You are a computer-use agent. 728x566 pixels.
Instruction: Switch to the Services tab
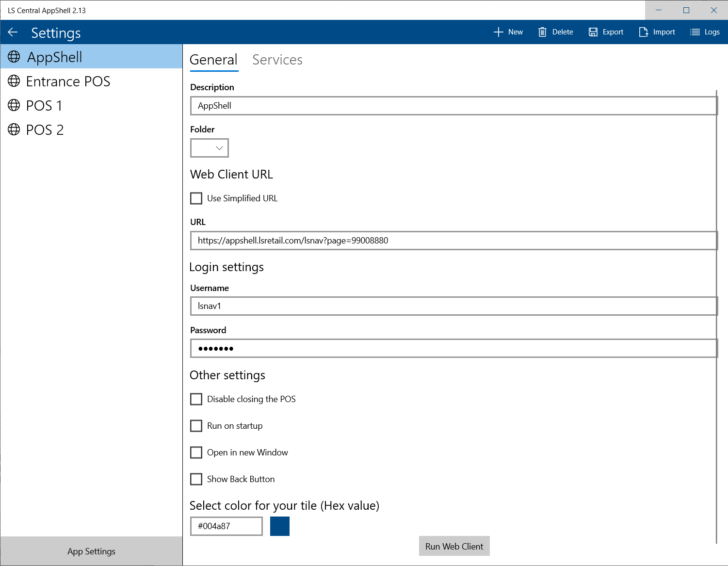[277, 60]
